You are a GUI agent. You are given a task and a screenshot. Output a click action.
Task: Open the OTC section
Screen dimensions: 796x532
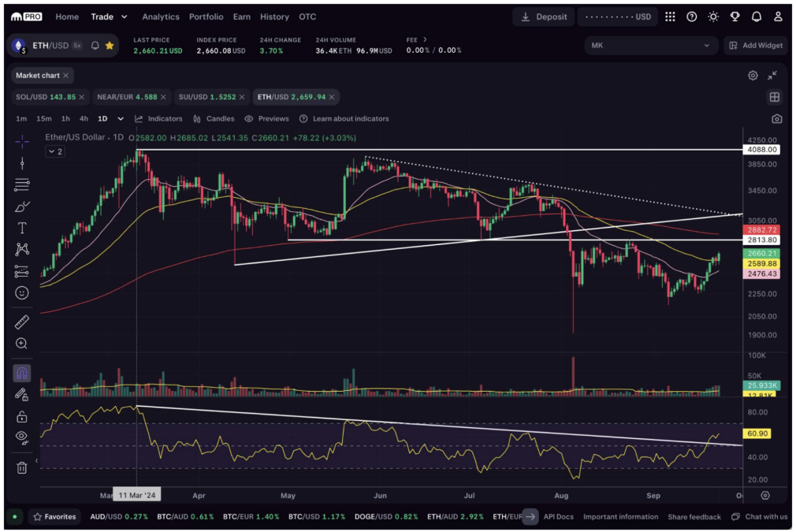(x=307, y=17)
